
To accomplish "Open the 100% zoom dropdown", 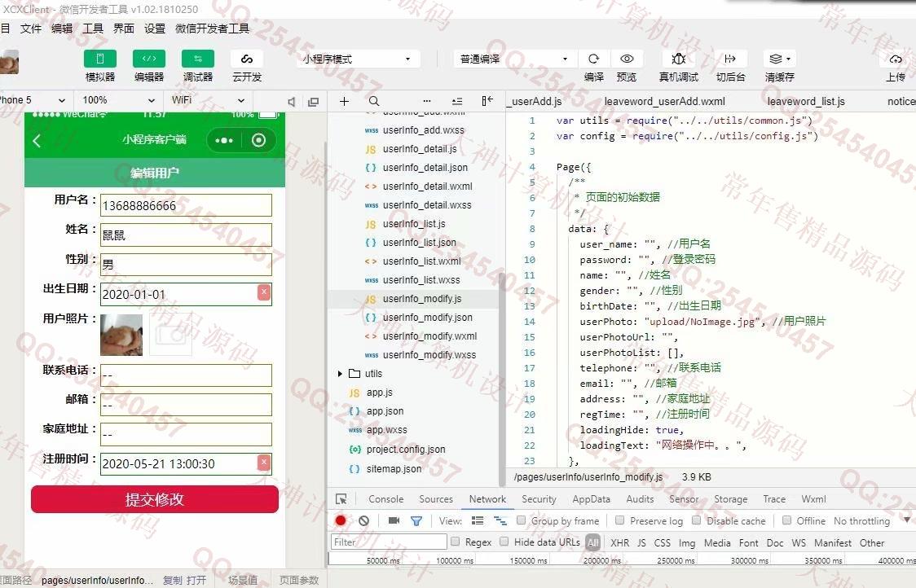I will pyautogui.click(x=119, y=100).
